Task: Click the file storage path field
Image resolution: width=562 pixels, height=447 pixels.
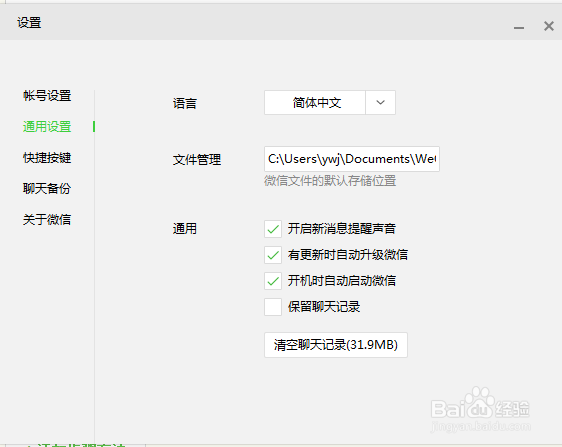Action: coord(352,159)
